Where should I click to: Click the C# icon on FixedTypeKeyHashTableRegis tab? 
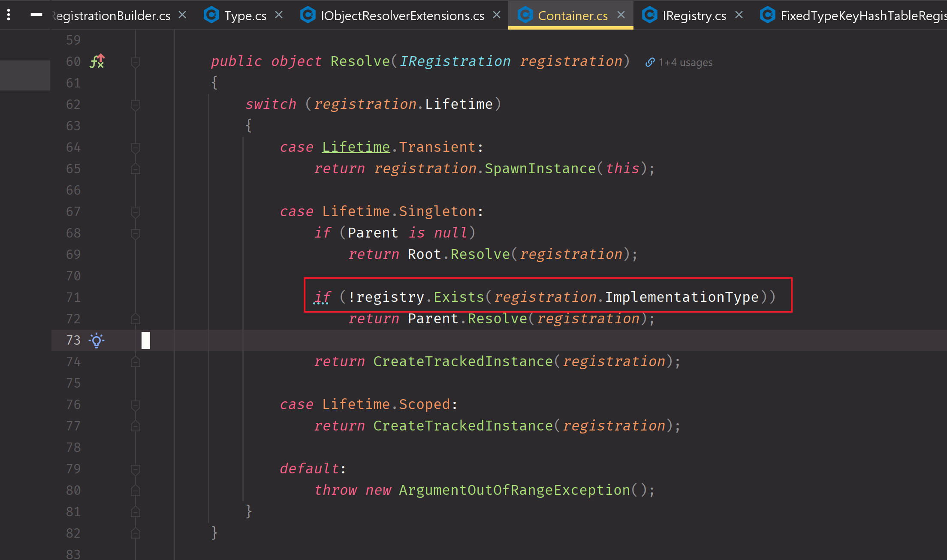tap(767, 15)
